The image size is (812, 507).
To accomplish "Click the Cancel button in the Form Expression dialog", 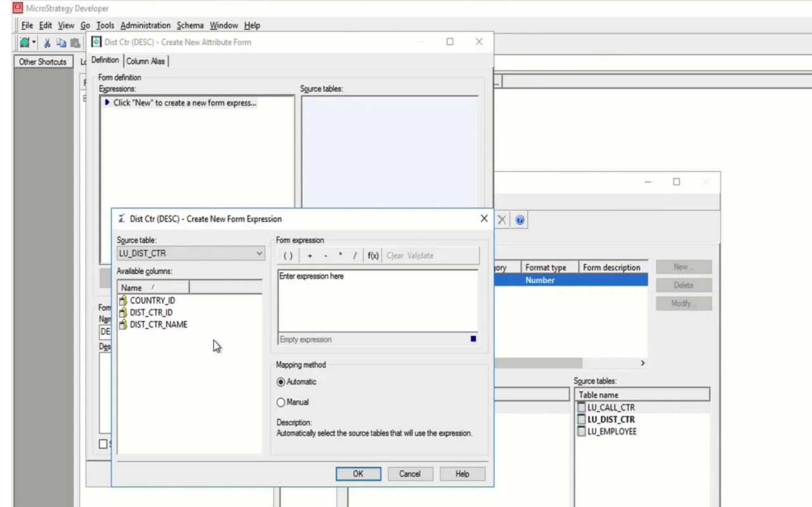I will [410, 474].
